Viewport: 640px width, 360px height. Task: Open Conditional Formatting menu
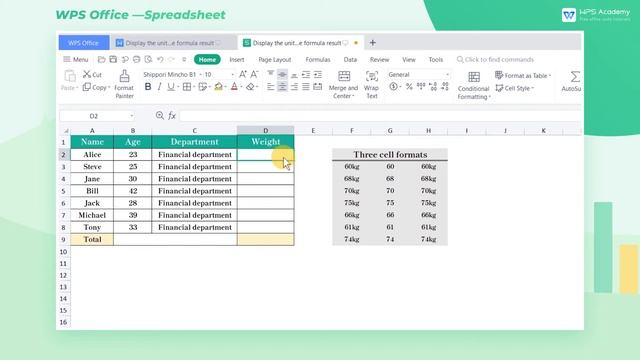tap(473, 85)
